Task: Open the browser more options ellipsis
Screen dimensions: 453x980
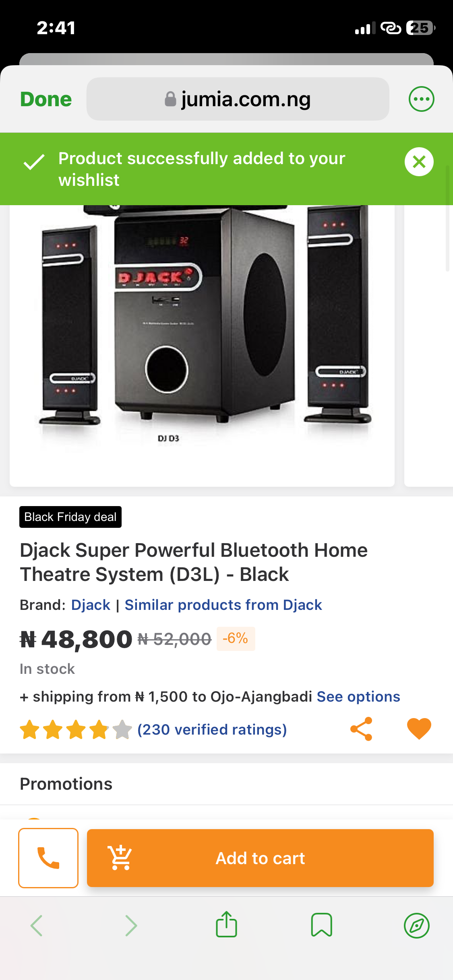Action: 421,99
